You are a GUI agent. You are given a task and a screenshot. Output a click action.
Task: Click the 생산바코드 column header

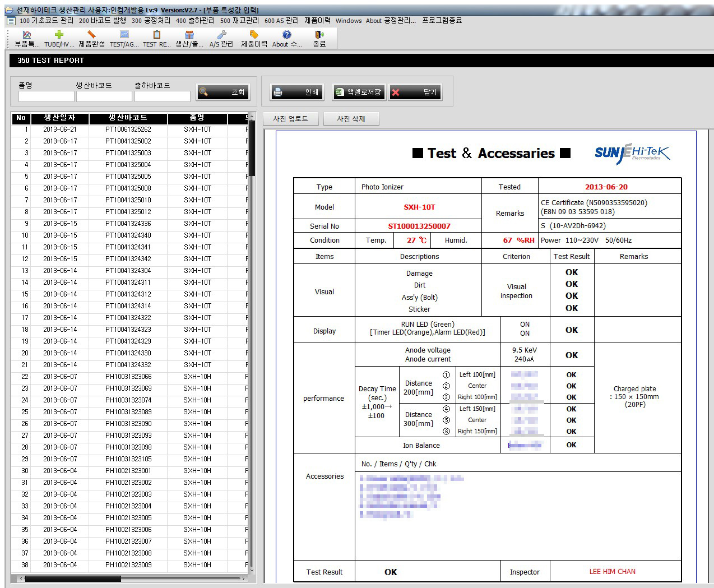click(x=128, y=118)
